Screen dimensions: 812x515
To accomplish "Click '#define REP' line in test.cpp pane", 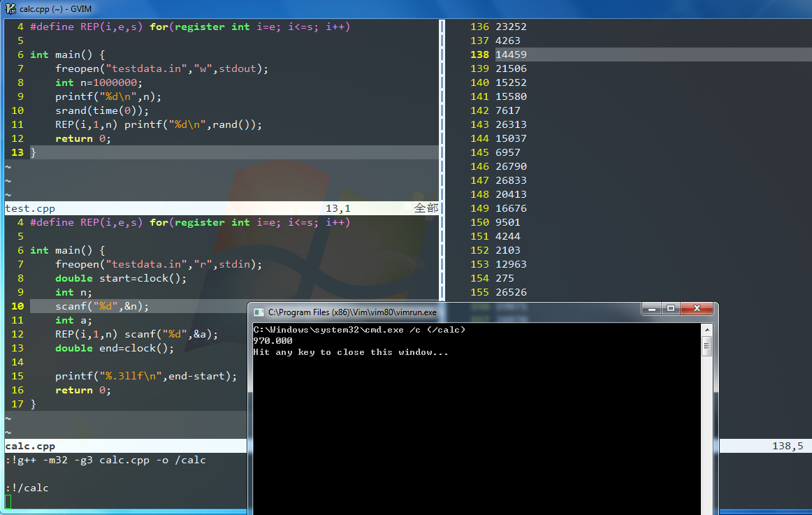I will [190, 27].
